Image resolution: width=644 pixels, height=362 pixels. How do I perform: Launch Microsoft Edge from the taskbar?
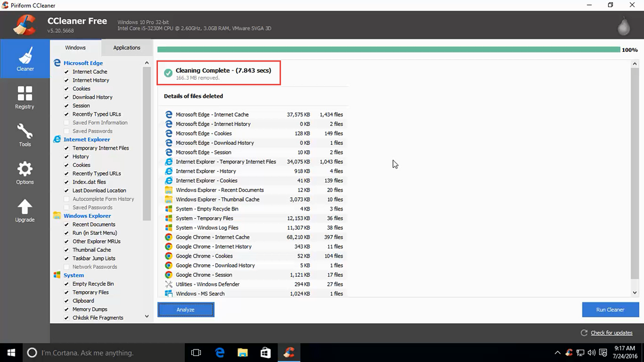219,352
